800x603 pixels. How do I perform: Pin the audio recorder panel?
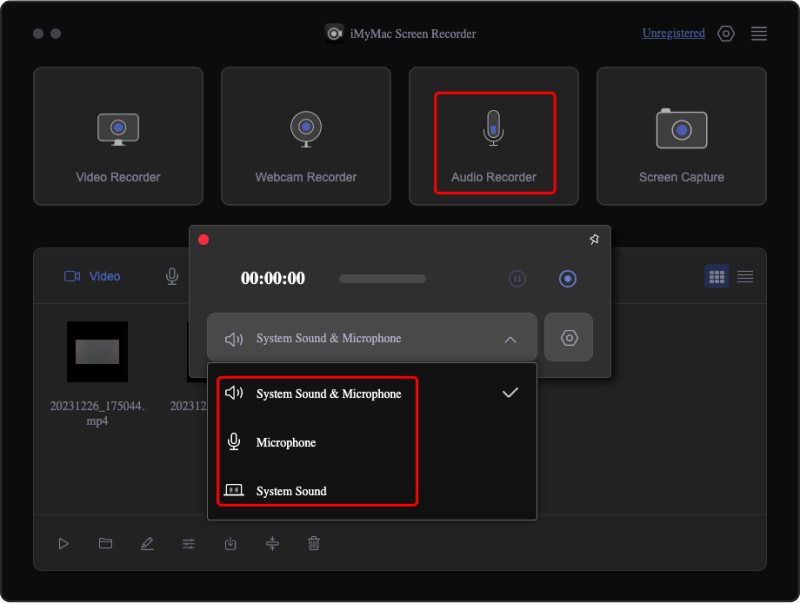tap(594, 239)
